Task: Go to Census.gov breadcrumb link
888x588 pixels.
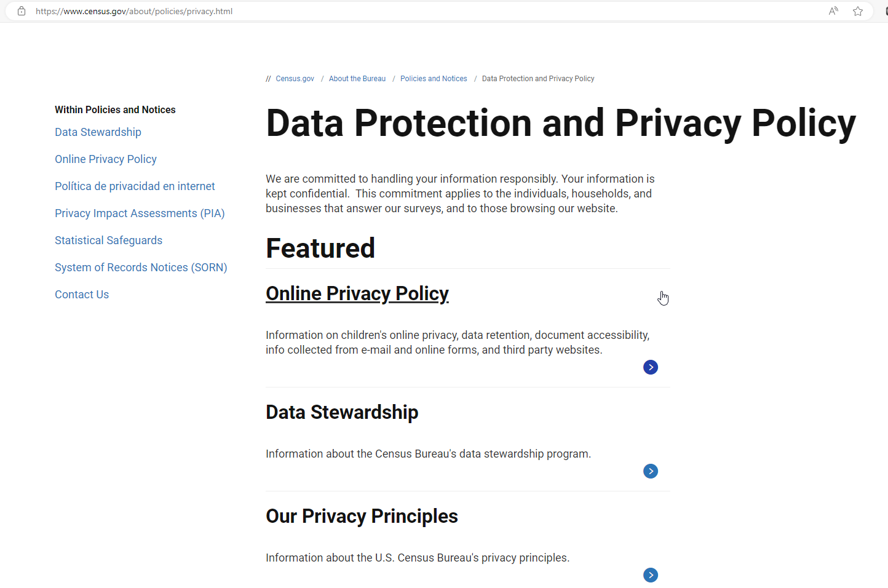Action: pos(295,79)
